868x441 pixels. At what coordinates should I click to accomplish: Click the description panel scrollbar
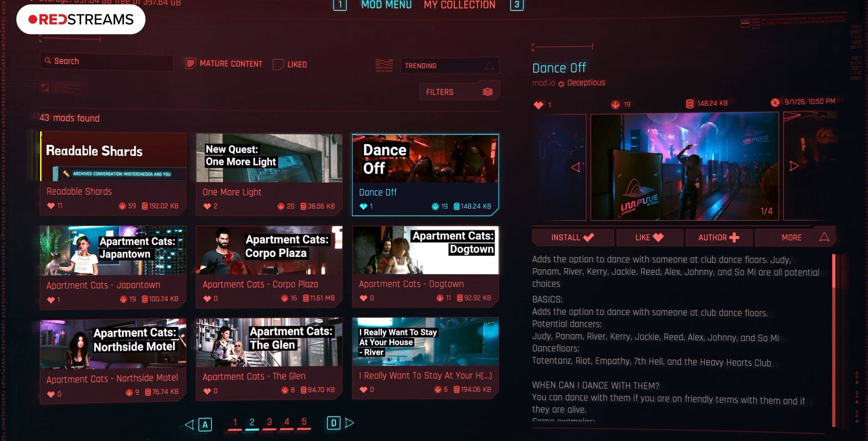click(x=833, y=340)
